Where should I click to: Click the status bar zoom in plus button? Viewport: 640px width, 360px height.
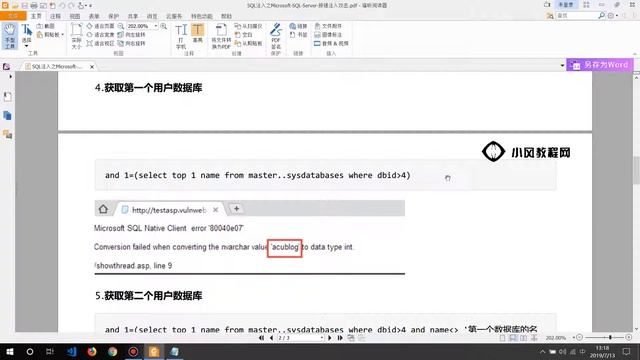click(629, 338)
